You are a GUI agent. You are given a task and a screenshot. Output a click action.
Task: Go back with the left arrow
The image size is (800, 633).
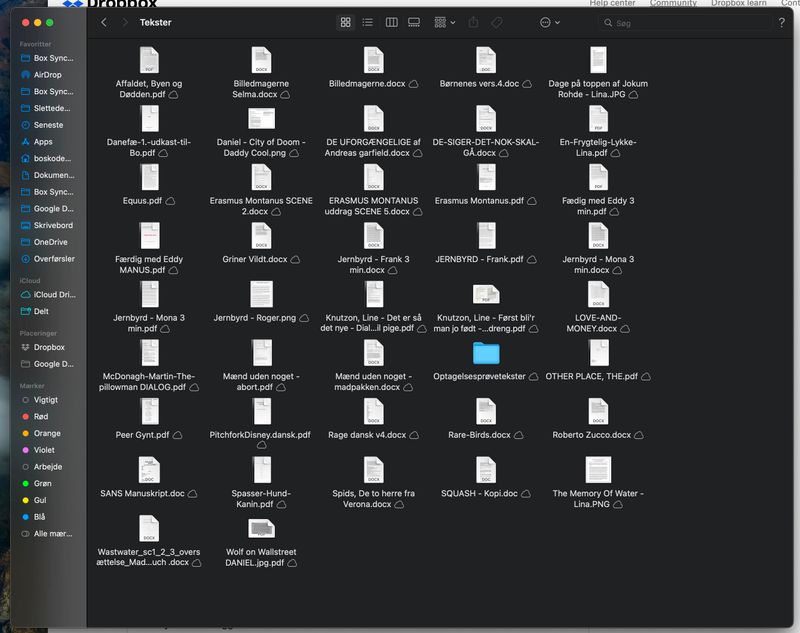(104, 22)
